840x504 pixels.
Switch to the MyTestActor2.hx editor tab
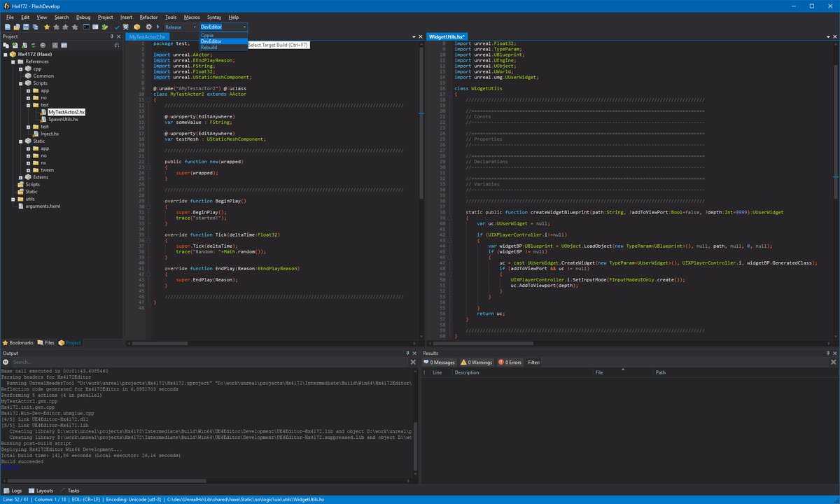[147, 36]
